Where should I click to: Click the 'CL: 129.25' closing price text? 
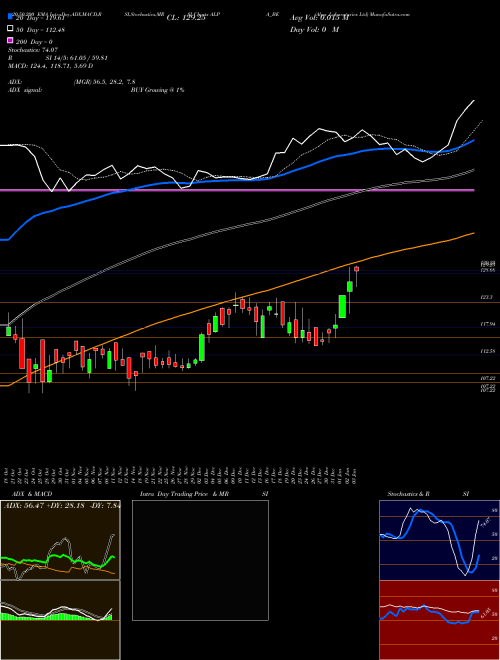(186, 18)
